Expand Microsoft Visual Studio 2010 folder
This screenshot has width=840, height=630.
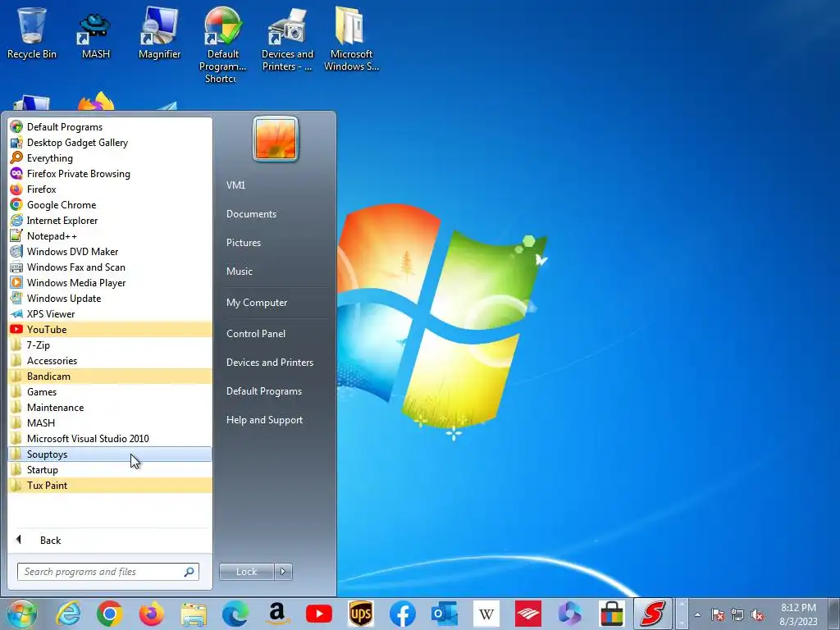pyautogui.click(x=110, y=438)
